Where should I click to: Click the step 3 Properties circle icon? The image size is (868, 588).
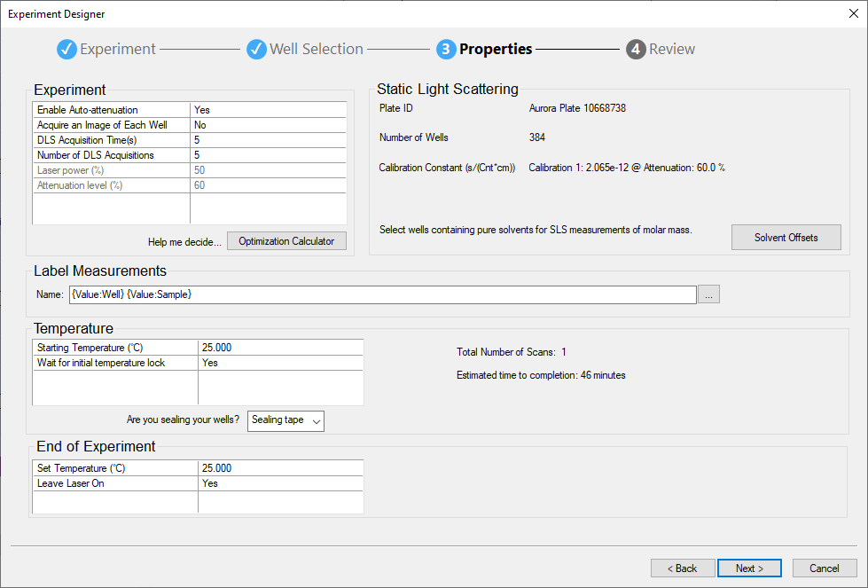446,50
